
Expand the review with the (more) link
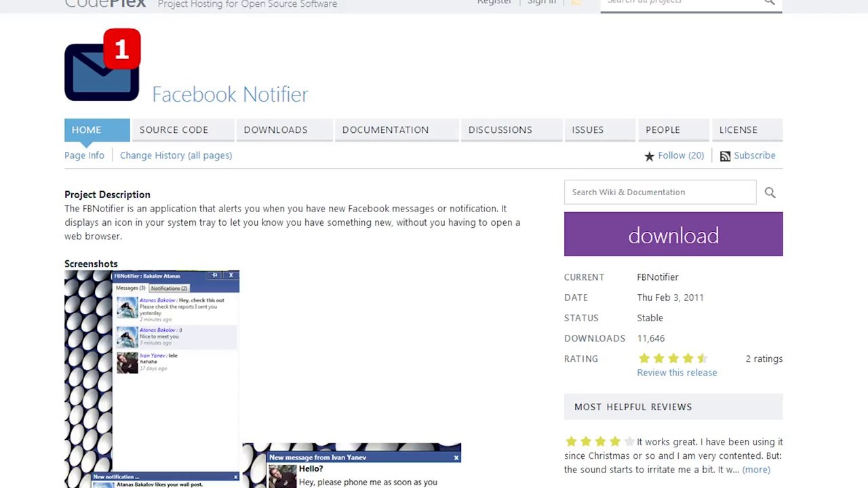coord(756,470)
